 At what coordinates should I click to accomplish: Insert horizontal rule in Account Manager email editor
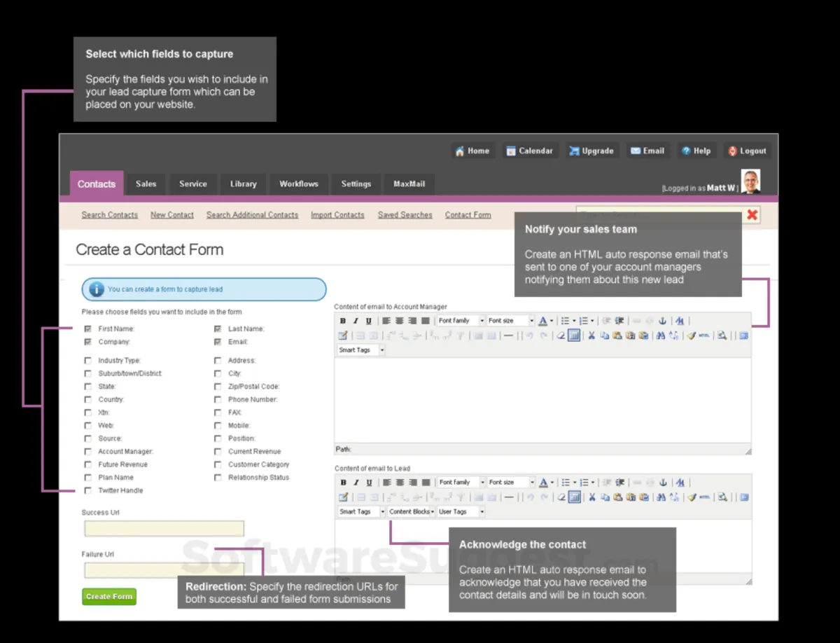click(509, 336)
